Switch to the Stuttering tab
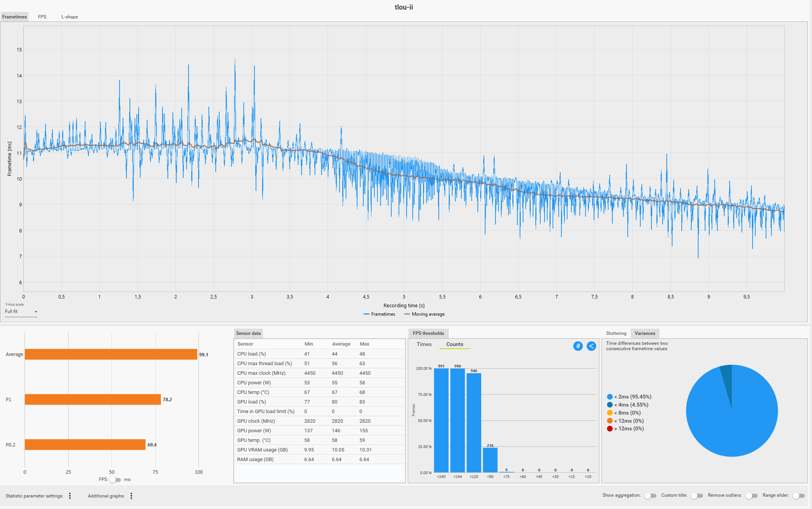Image resolution: width=812 pixels, height=509 pixels. (616, 333)
